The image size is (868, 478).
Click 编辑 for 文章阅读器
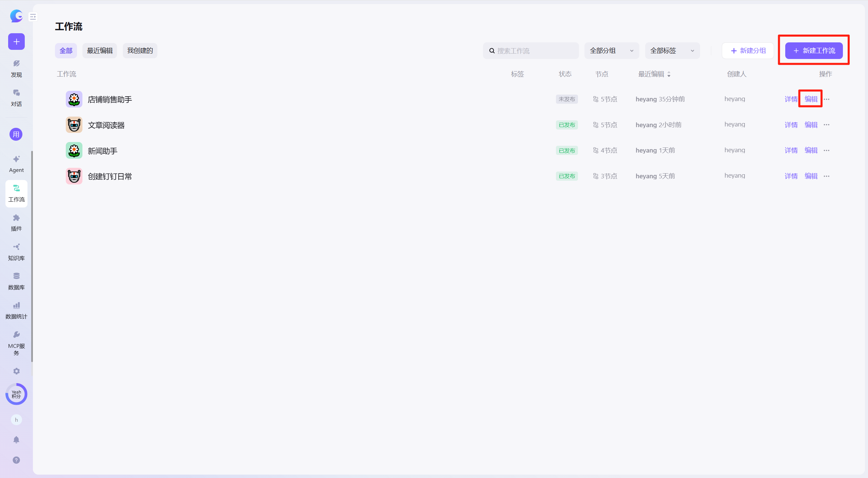pos(811,125)
